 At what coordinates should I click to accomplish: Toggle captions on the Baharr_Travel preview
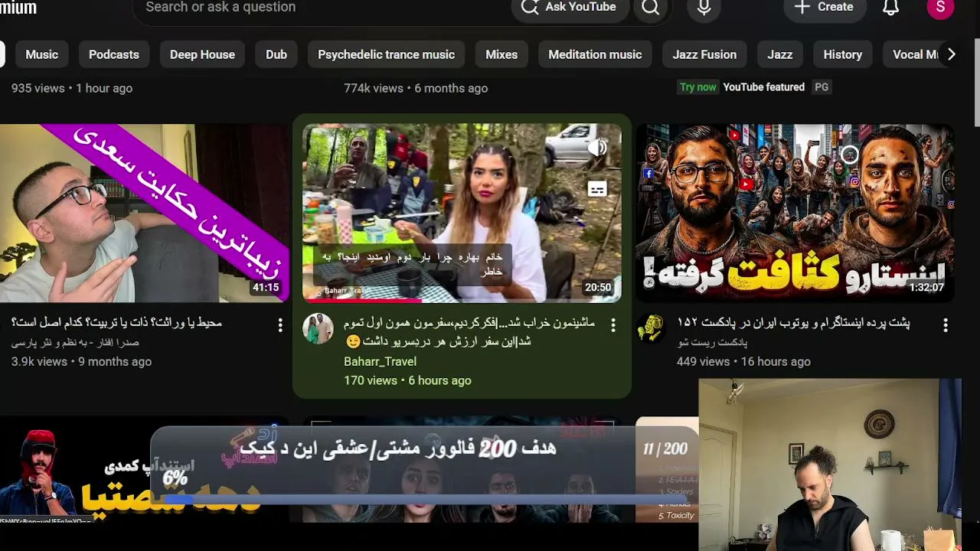(x=597, y=188)
